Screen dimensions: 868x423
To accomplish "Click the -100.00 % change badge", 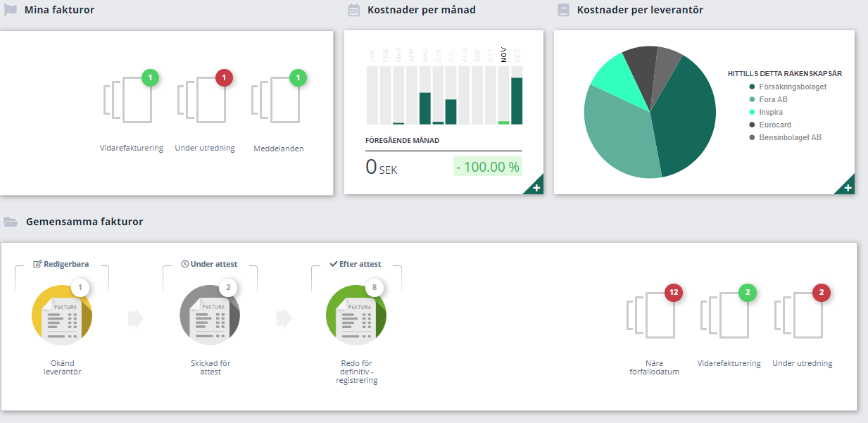I will click(487, 167).
